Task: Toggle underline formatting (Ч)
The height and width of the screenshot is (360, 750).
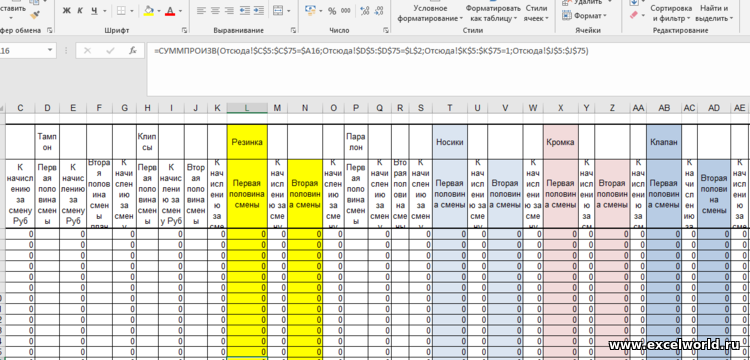Action: 93,11
